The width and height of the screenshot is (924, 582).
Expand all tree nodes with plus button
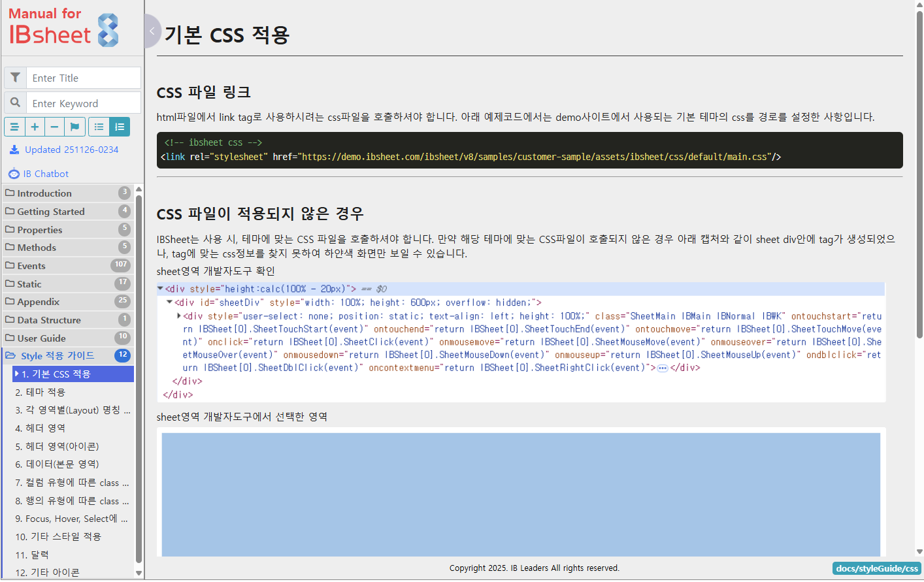pyautogui.click(x=35, y=127)
